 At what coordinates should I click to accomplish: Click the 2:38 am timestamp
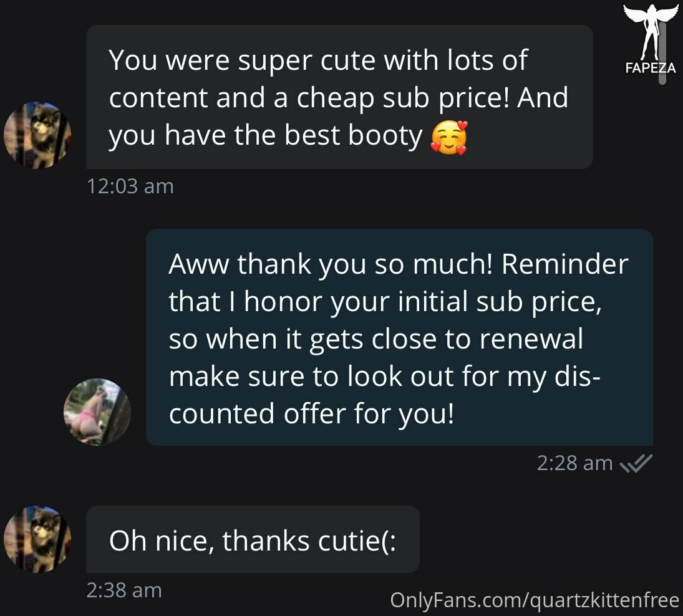pos(124,590)
